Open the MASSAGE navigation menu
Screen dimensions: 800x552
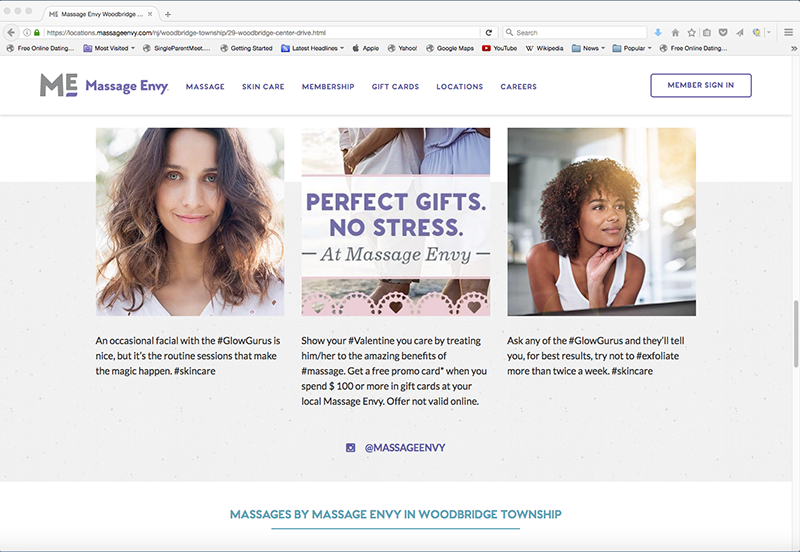tap(205, 87)
